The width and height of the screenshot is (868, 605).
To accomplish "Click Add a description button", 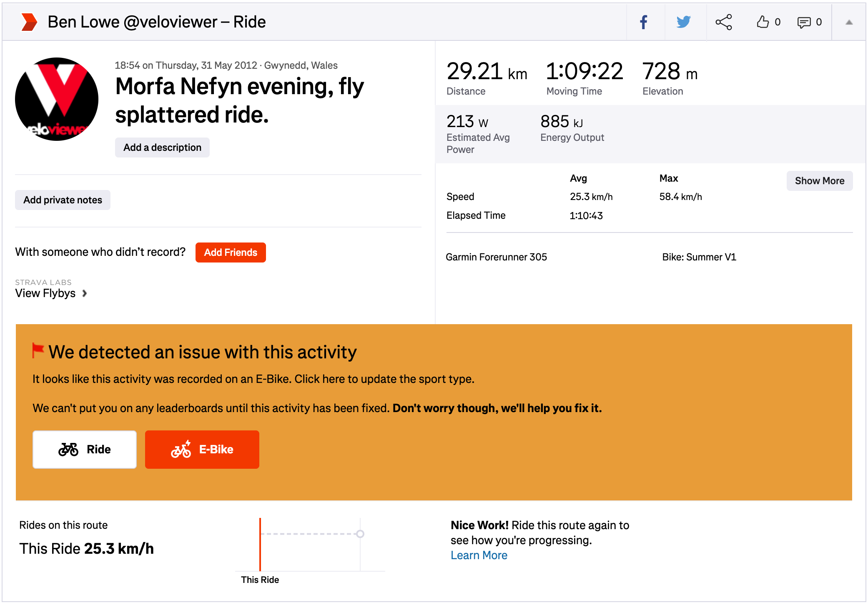I will [162, 147].
